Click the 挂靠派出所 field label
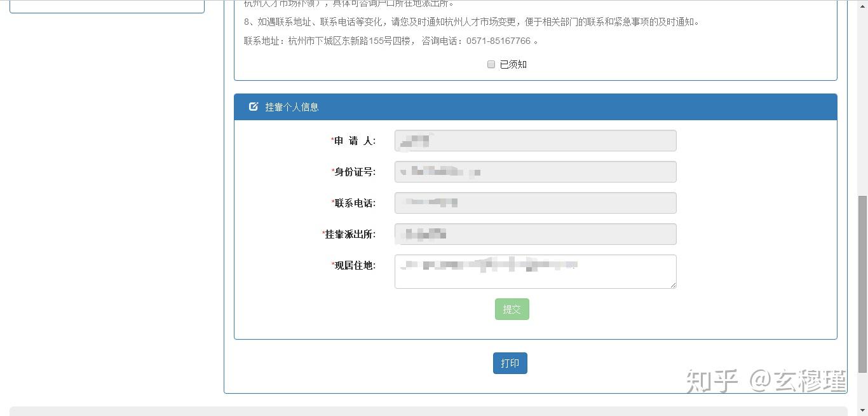The image size is (868, 416). click(x=349, y=234)
